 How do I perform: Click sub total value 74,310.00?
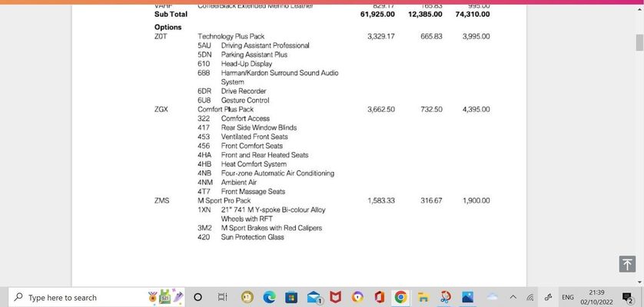pyautogui.click(x=473, y=15)
